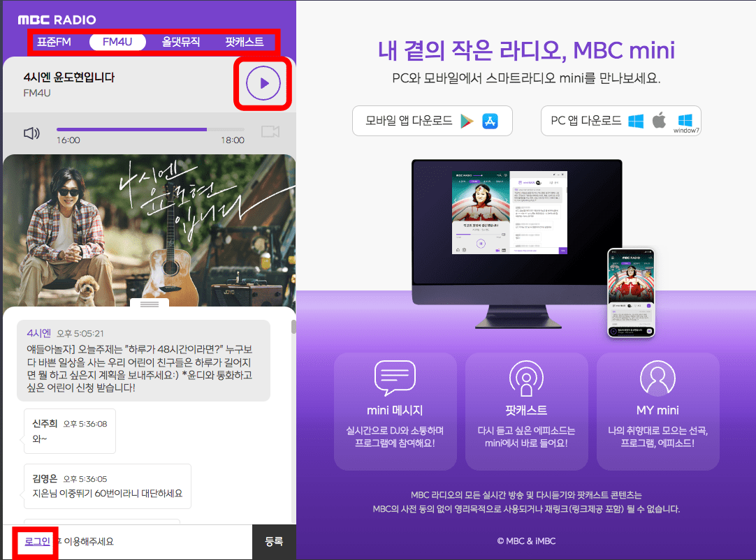
Task: Click the MY mini card title
Action: [657, 411]
